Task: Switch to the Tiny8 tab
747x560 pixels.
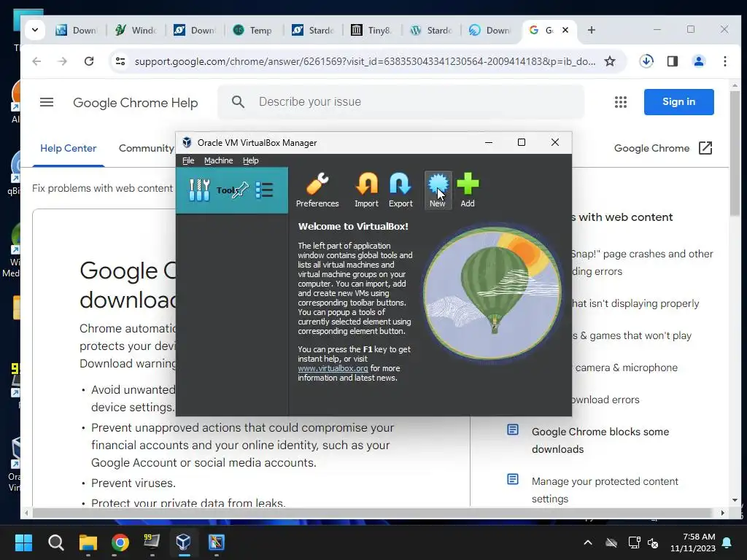Action: click(x=372, y=30)
